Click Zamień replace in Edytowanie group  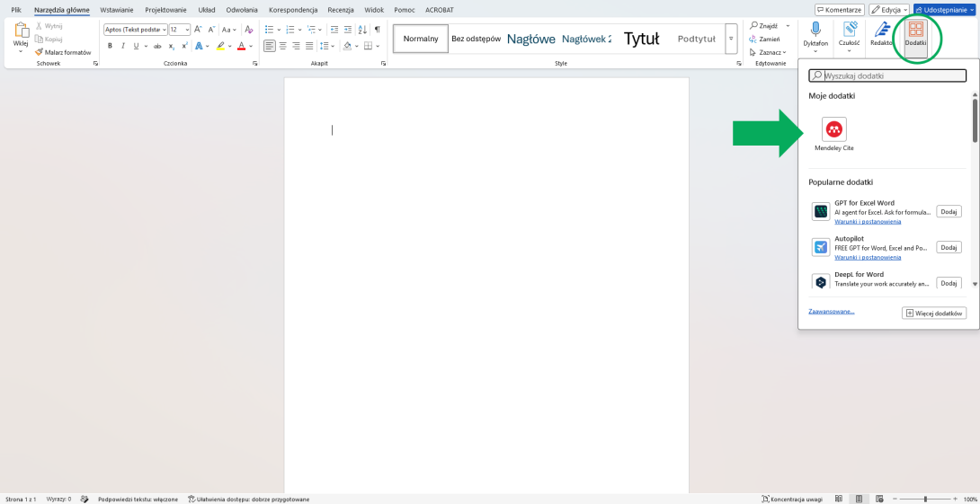pos(763,39)
